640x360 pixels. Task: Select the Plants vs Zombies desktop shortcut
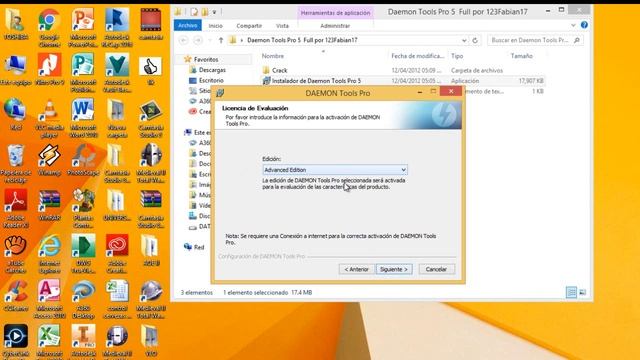pyautogui.click(x=83, y=208)
